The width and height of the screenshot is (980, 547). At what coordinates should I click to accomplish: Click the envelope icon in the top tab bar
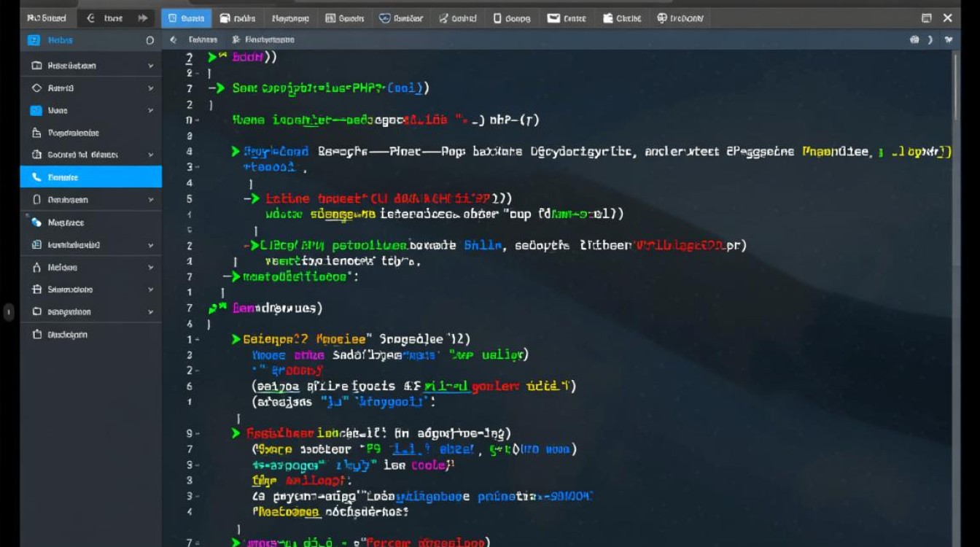point(553,18)
